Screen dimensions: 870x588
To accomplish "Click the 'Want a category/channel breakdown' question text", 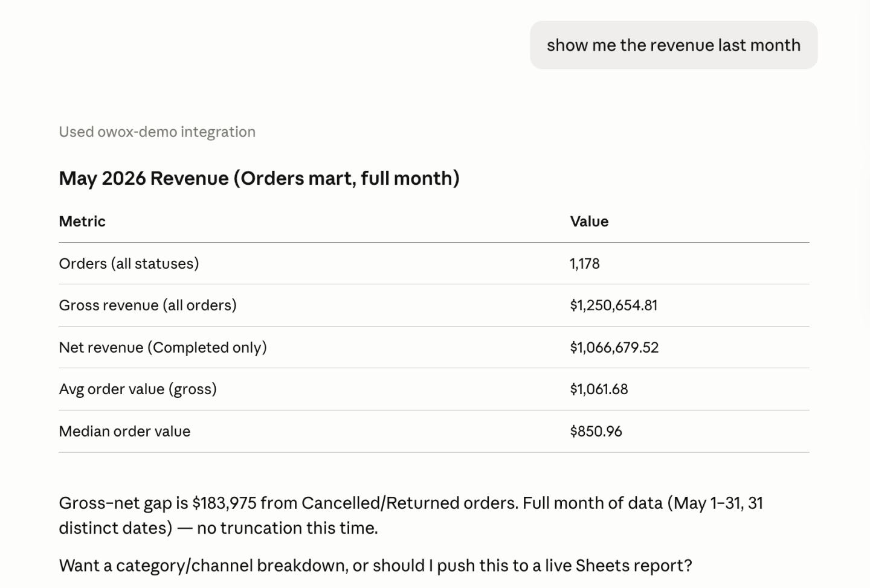I will point(375,566).
